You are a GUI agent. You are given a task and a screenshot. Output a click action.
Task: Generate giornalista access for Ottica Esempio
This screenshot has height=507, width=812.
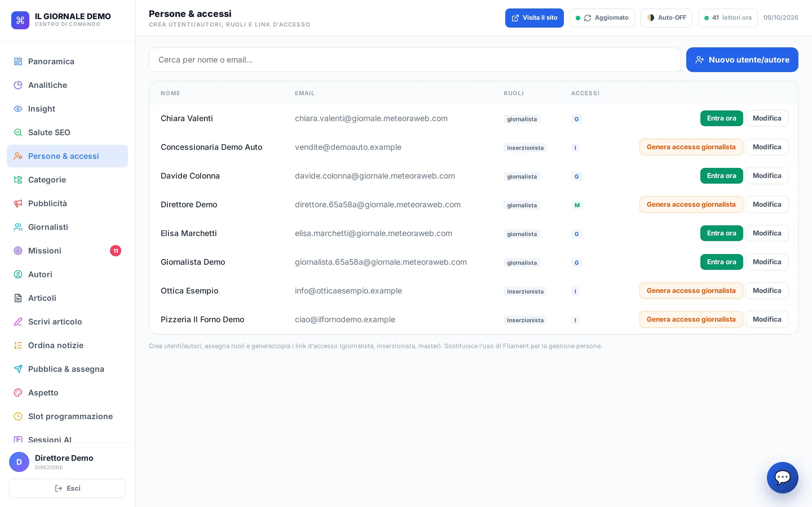point(691,291)
